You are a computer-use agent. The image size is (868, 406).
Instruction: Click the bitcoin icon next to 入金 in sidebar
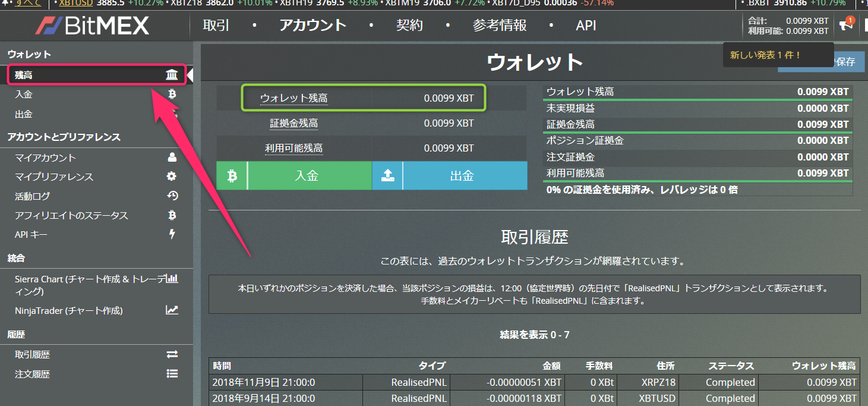click(x=172, y=94)
